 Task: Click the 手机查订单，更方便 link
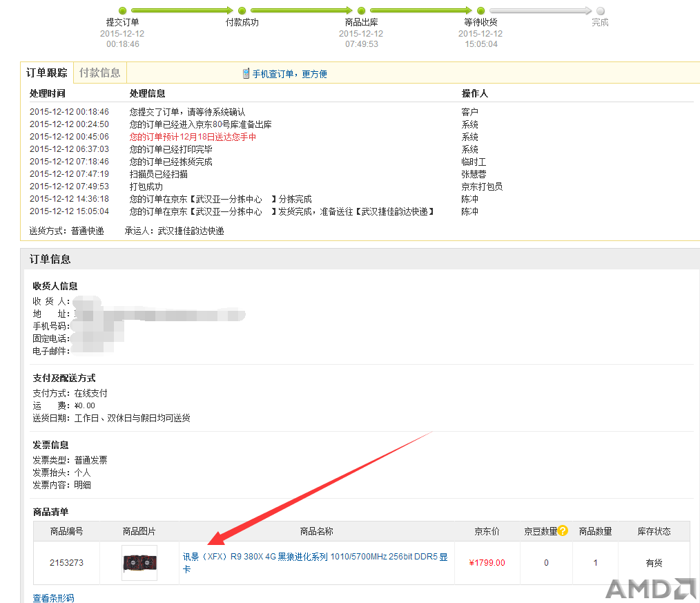click(290, 74)
